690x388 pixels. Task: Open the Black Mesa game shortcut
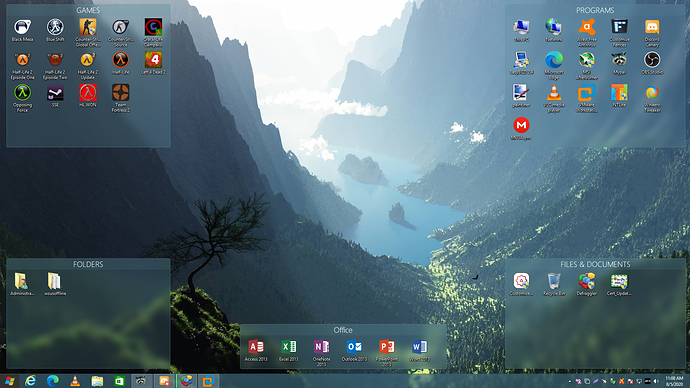click(x=22, y=30)
